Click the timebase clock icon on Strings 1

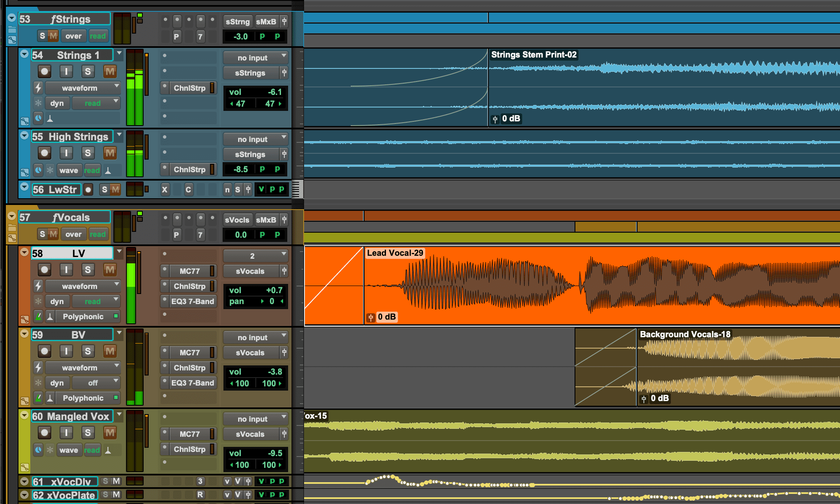tap(39, 118)
